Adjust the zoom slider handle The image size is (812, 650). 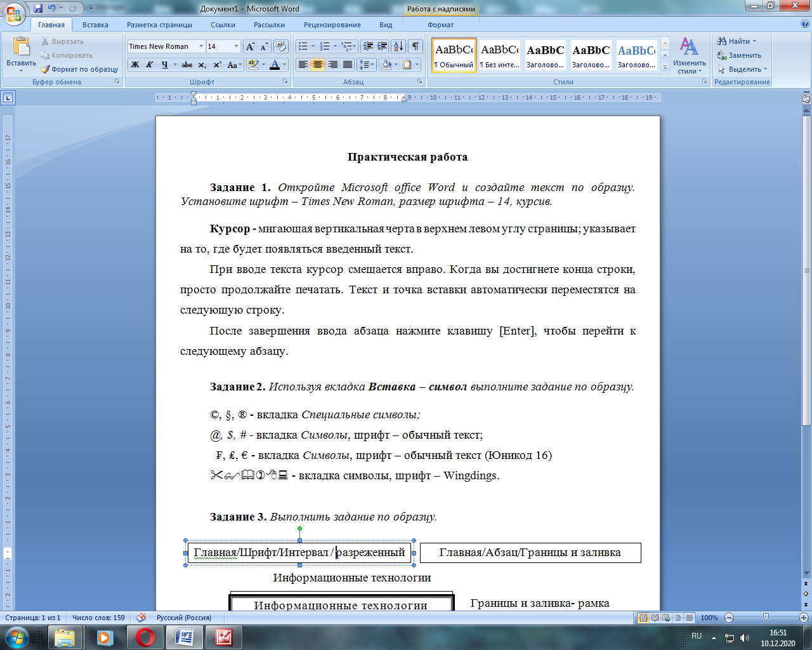coord(766,618)
